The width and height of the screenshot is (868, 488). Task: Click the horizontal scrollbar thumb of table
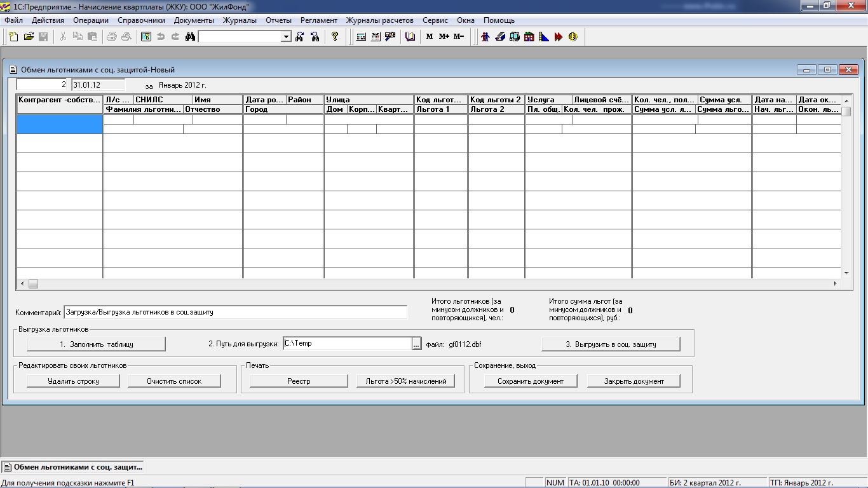tap(33, 284)
